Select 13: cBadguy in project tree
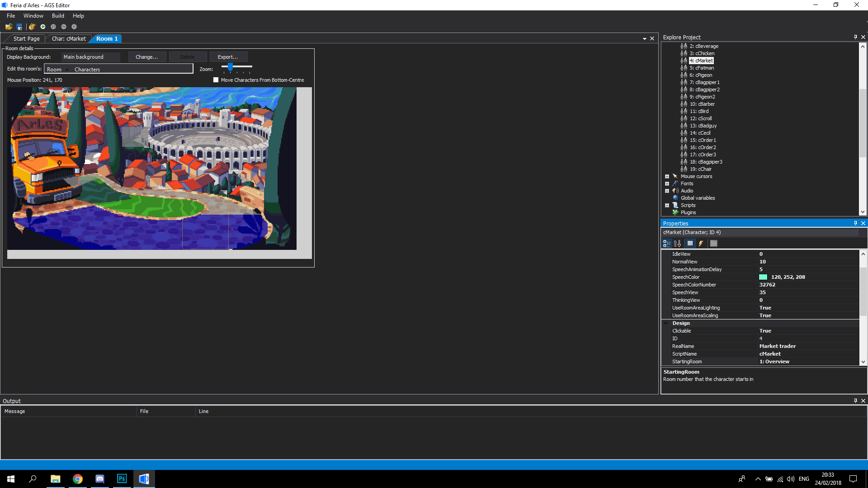 tap(703, 126)
